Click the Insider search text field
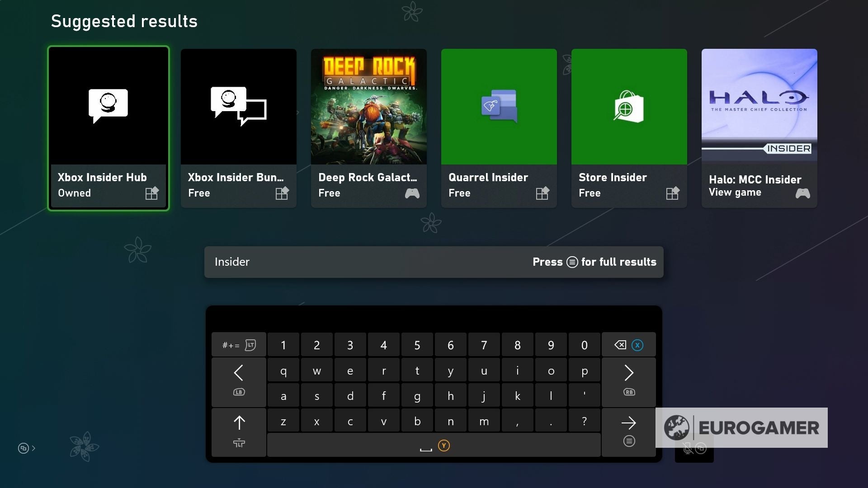Image resolution: width=868 pixels, height=488 pixels. point(362,262)
